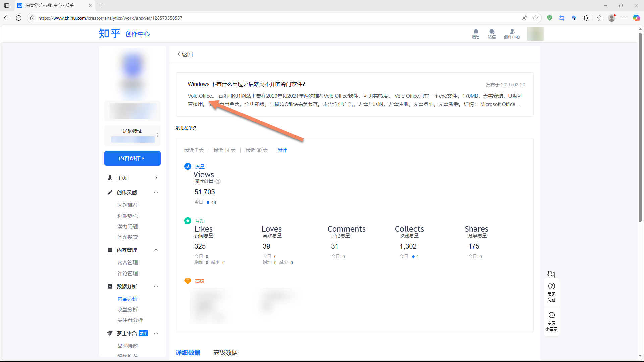Open 内容分析 in sidebar

[x=127, y=299]
